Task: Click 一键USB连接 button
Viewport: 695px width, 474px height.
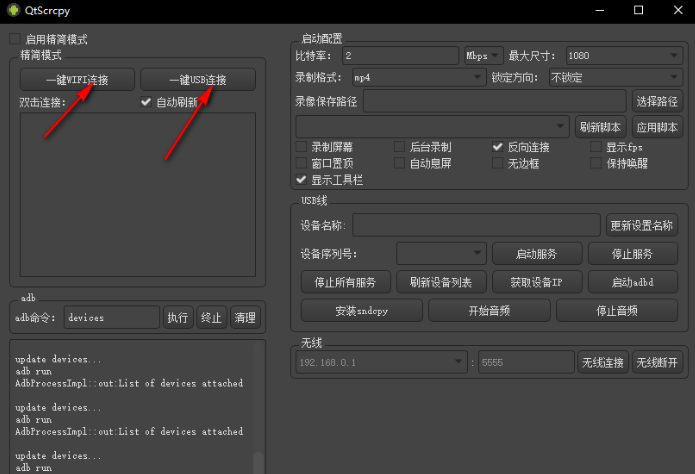Action: click(x=198, y=80)
